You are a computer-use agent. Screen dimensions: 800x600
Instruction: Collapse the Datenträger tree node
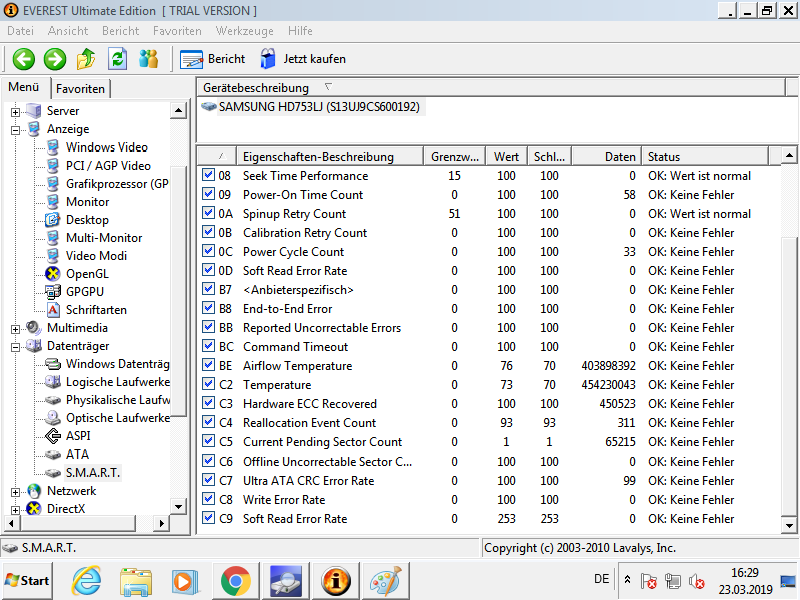pyautogui.click(x=15, y=347)
